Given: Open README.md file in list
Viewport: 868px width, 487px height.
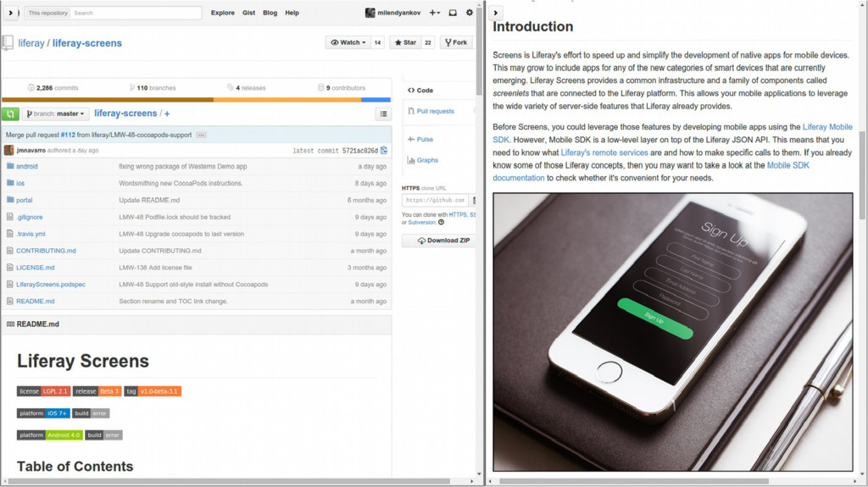Looking at the screenshot, I should click(36, 301).
